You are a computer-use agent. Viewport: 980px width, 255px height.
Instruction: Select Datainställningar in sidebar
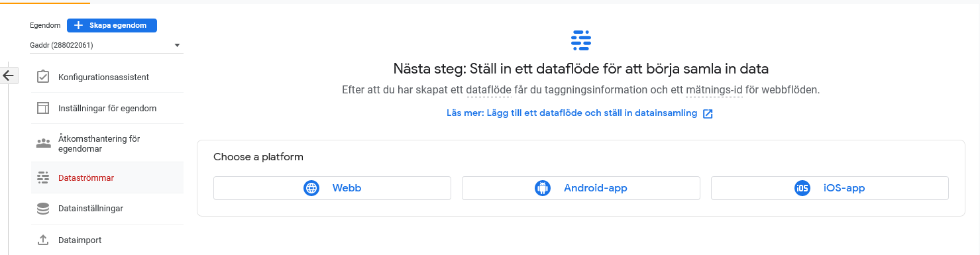click(107, 209)
